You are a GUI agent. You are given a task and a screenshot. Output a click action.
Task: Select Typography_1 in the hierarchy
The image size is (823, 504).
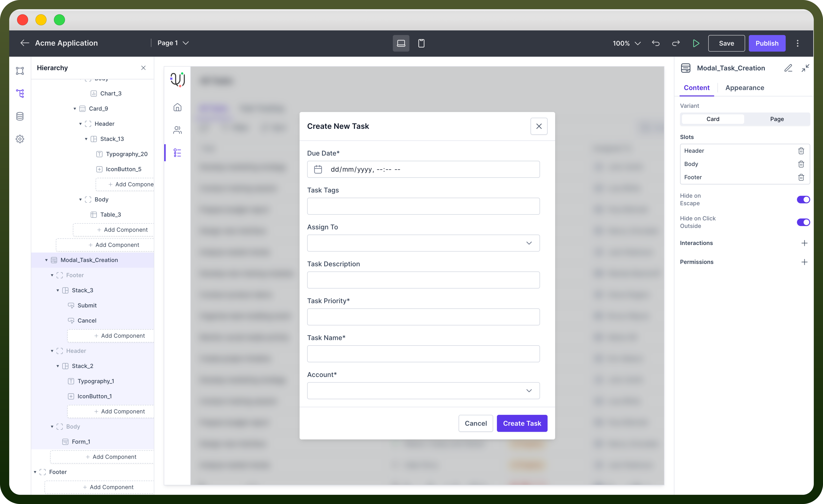pyautogui.click(x=96, y=381)
